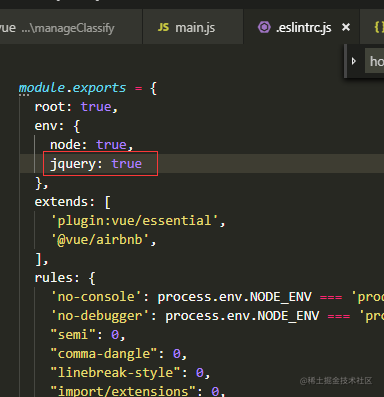Place cursor on 'env: {' line
The width and height of the screenshot is (384, 397).
coord(57,126)
